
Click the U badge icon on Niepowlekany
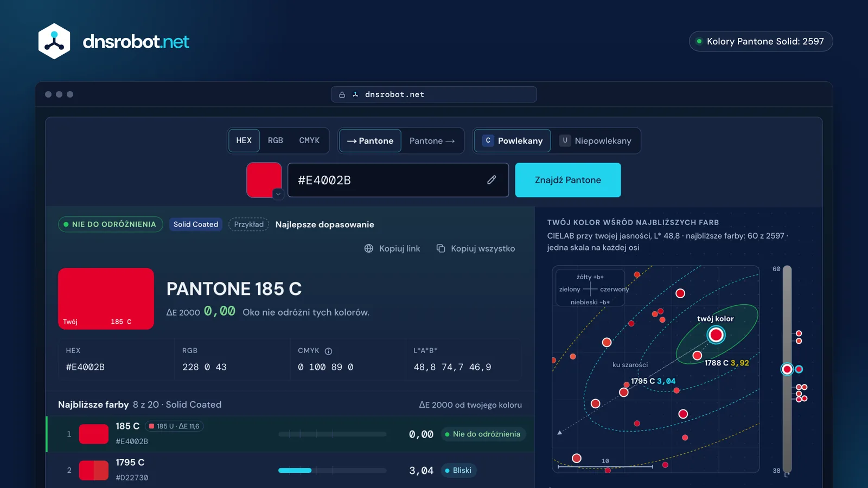[x=565, y=140]
